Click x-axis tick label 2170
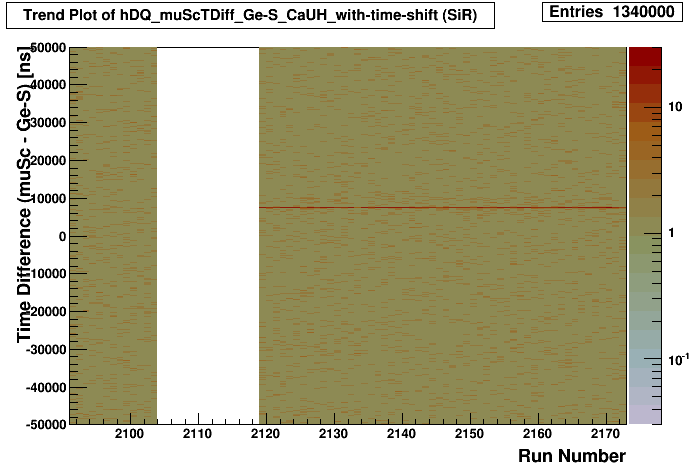696x472 pixels. 606,434
